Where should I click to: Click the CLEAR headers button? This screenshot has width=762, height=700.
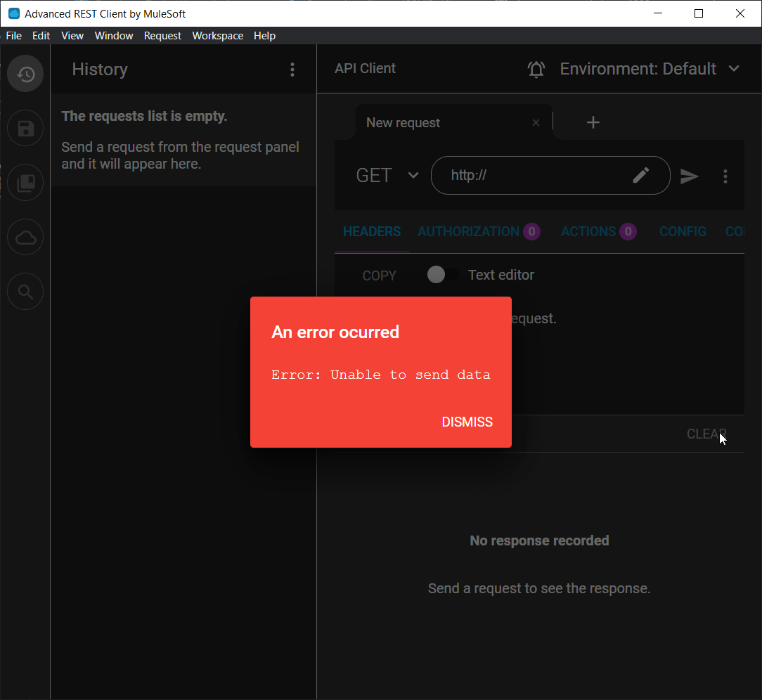[706, 434]
